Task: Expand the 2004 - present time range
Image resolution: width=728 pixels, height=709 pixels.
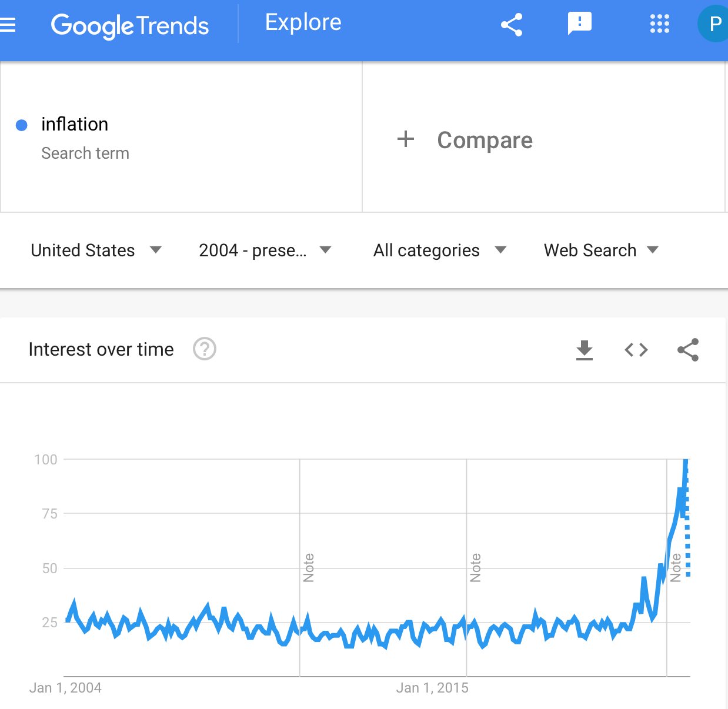Action: click(x=265, y=250)
